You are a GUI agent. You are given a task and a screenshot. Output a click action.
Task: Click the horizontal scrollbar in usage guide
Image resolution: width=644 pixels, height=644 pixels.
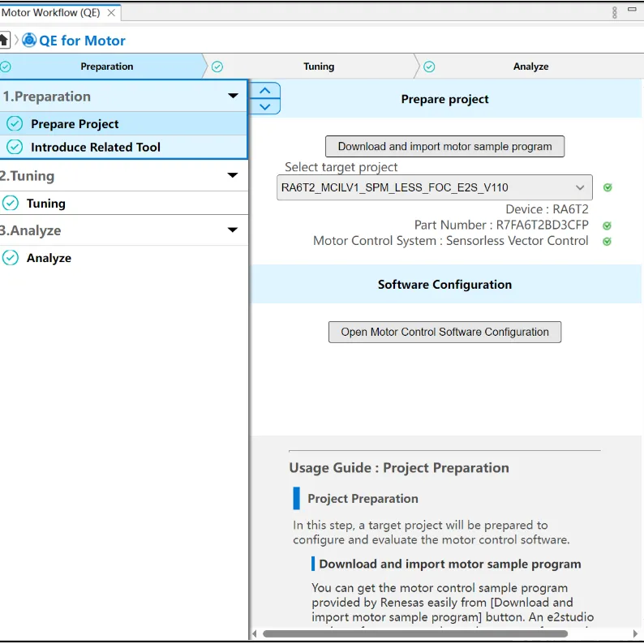(x=415, y=633)
